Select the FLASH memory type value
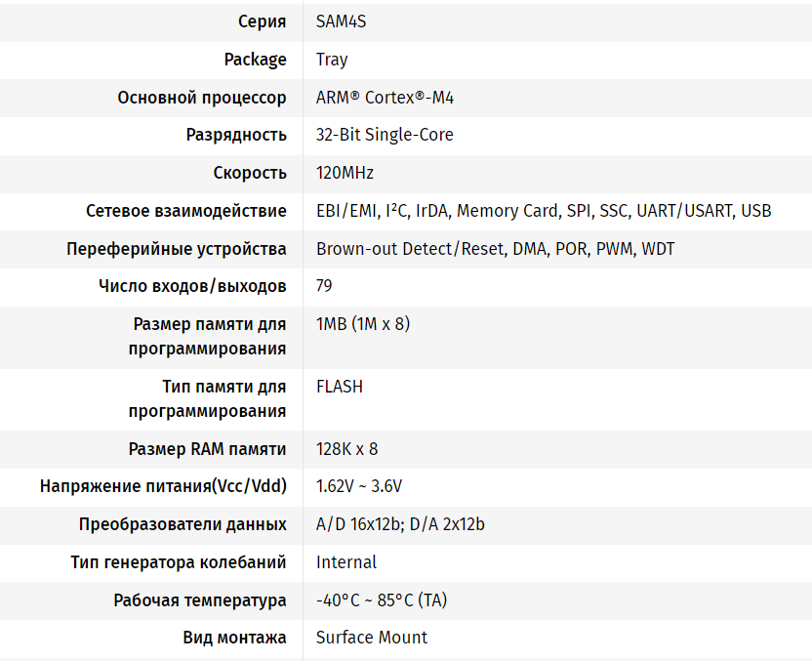 (x=340, y=387)
